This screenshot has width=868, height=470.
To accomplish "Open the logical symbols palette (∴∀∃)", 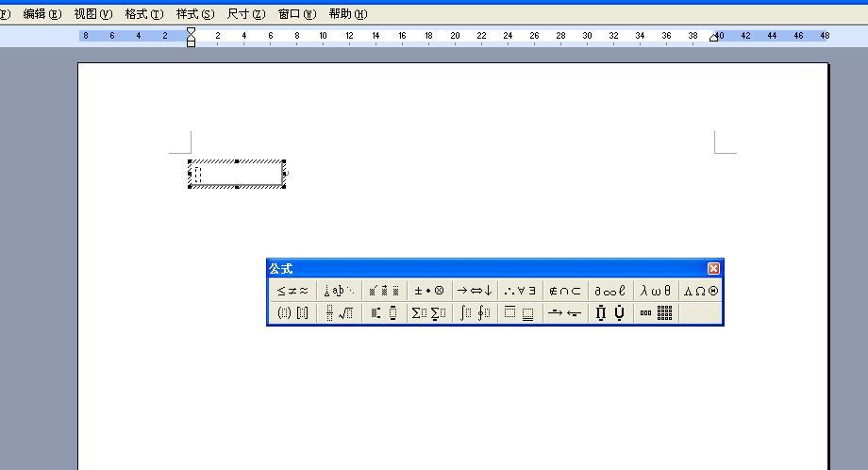I will point(521,291).
